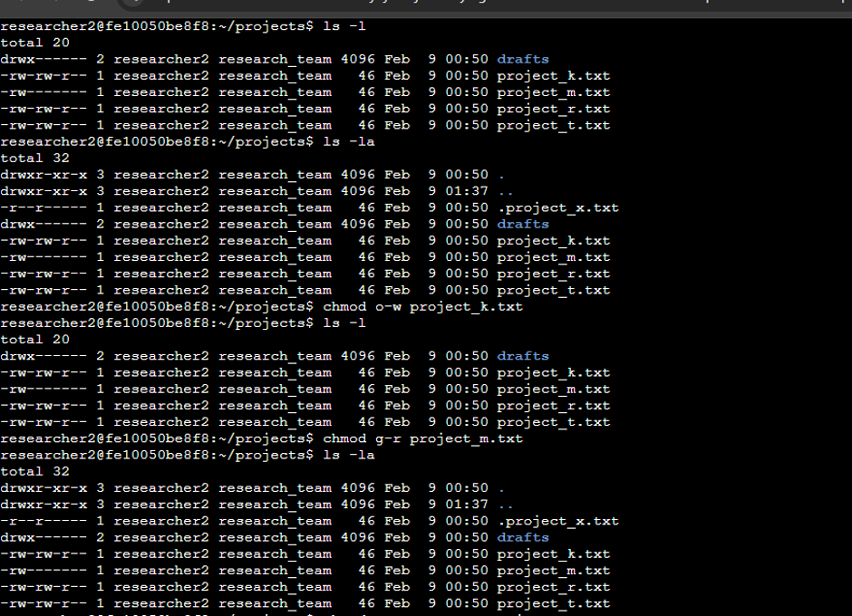852x616 pixels.
Task: Click the first 'ls -la' command typed
Action: click(349, 141)
